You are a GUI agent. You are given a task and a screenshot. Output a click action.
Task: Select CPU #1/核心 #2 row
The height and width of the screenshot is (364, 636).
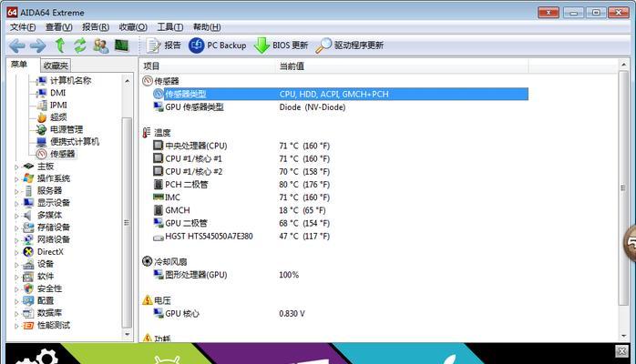pyautogui.click(x=340, y=172)
